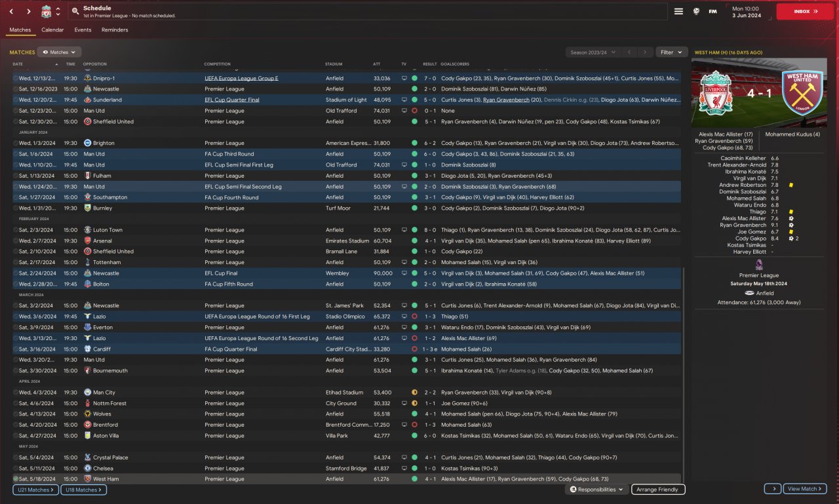The height and width of the screenshot is (504, 839).
Task: Click the Premier League logo in match panel
Action: pos(759,264)
